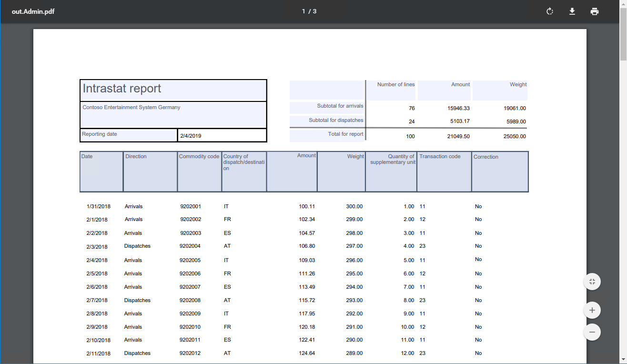The width and height of the screenshot is (627, 364).
Task: Toggle fit-to-page view mode
Action: point(592,282)
